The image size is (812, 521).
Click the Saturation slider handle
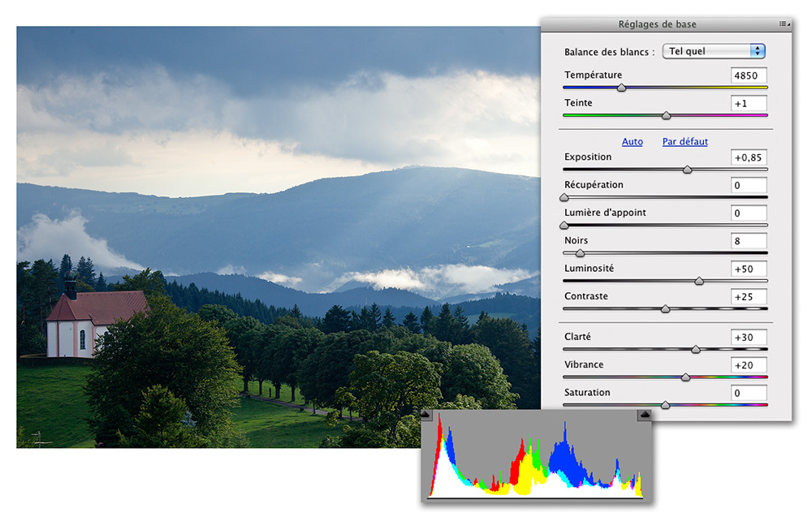(666, 406)
